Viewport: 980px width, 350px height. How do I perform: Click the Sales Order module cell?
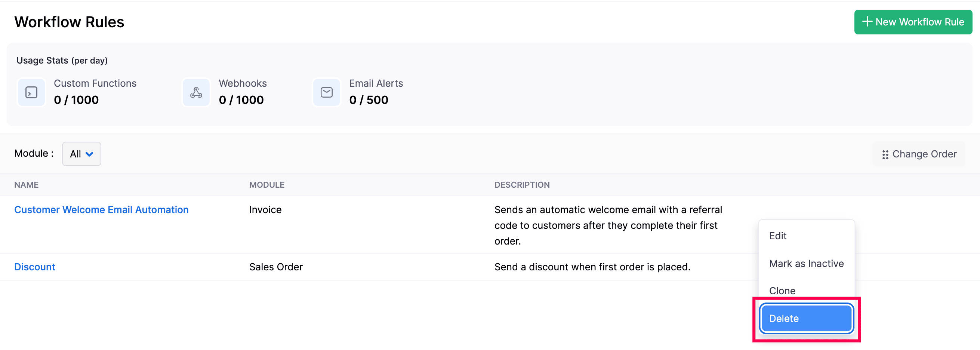tap(276, 267)
